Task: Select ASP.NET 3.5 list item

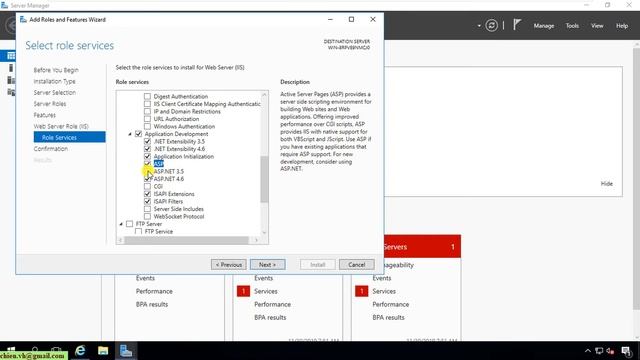Action: (169, 171)
